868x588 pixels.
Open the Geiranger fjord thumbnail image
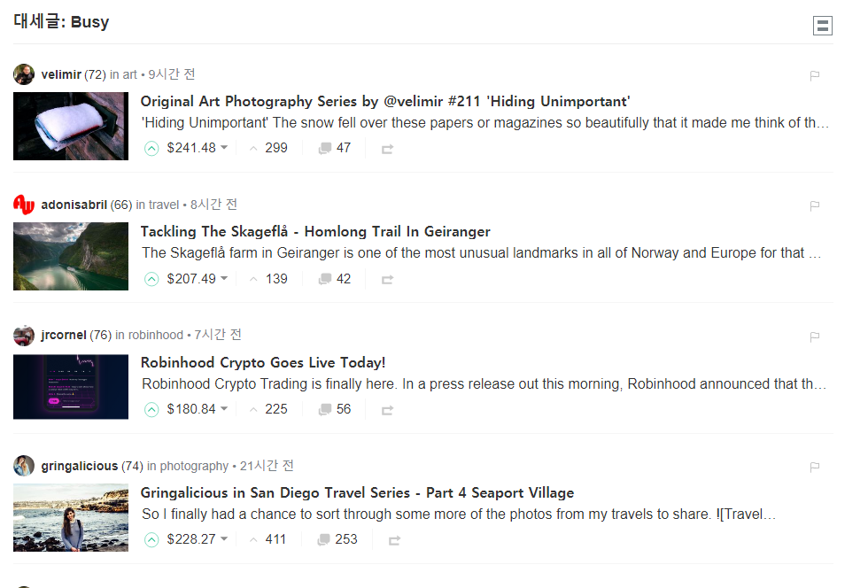tap(71, 256)
